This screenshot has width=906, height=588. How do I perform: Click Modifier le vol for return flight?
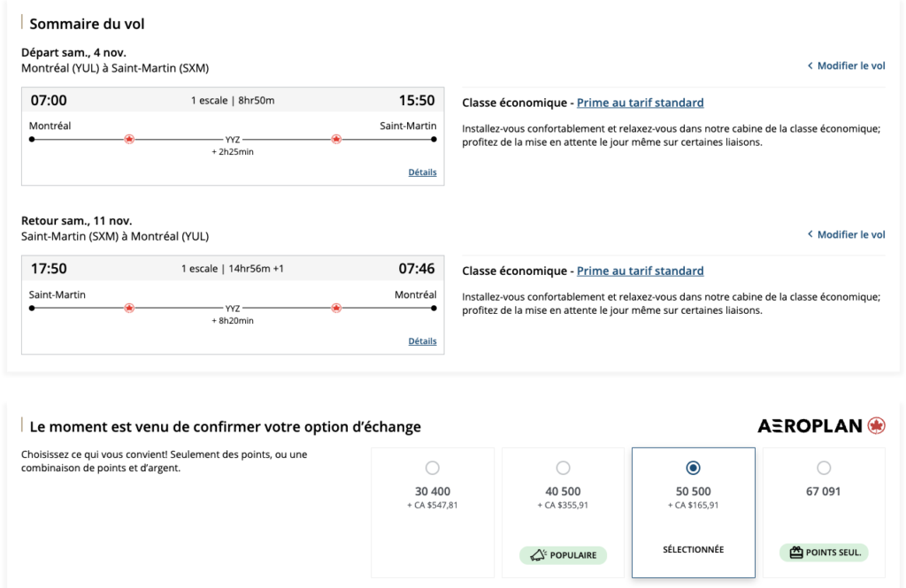click(850, 234)
